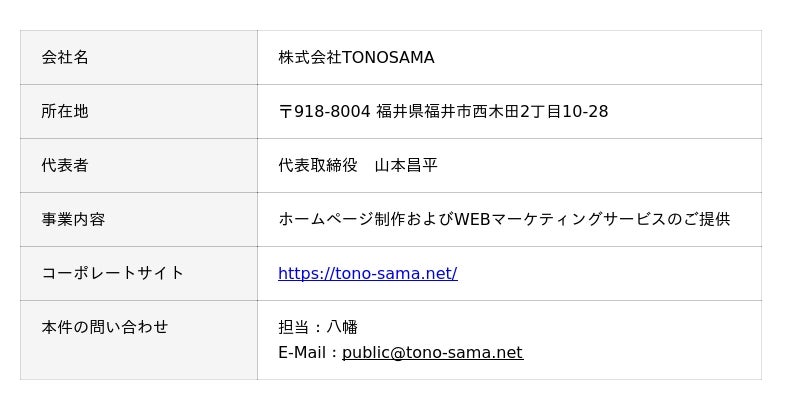Select the representative name 山本昌平
Viewport: 800px width, 410px height.
(x=406, y=165)
